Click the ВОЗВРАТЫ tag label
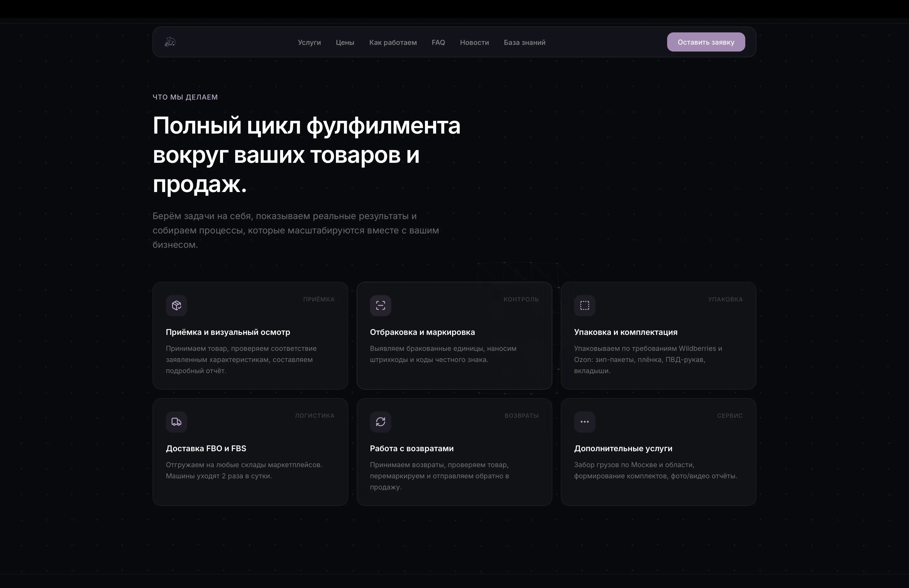The image size is (909, 588). pos(522,416)
